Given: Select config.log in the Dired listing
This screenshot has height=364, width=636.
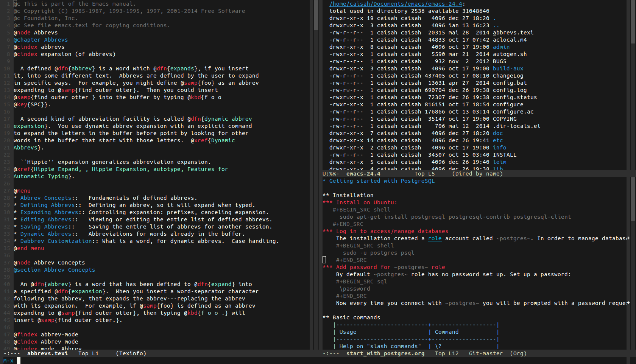Looking at the screenshot, I should 510,90.
